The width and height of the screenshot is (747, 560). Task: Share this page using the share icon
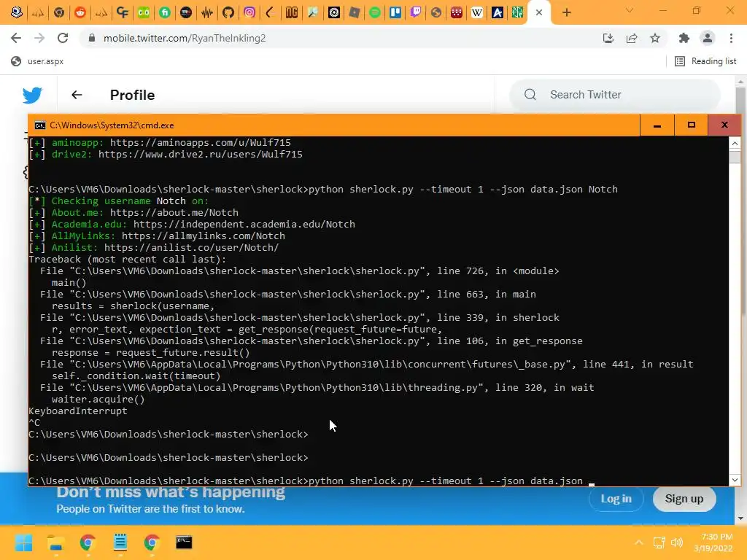(632, 38)
